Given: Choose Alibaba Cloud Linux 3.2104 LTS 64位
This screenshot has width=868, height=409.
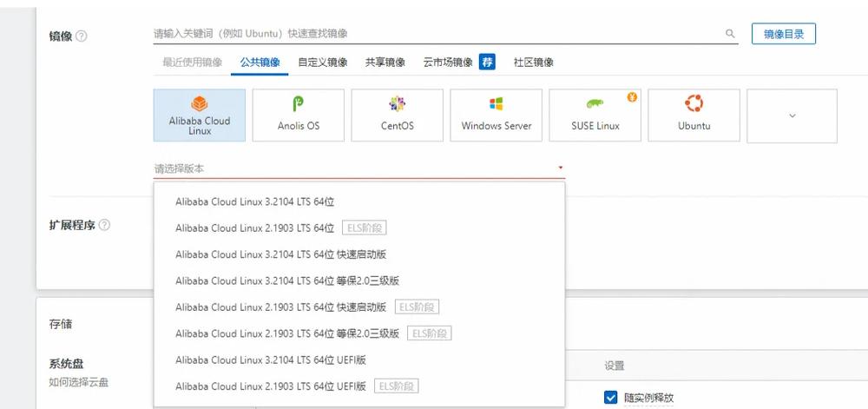Looking at the screenshot, I should click(x=359, y=201).
